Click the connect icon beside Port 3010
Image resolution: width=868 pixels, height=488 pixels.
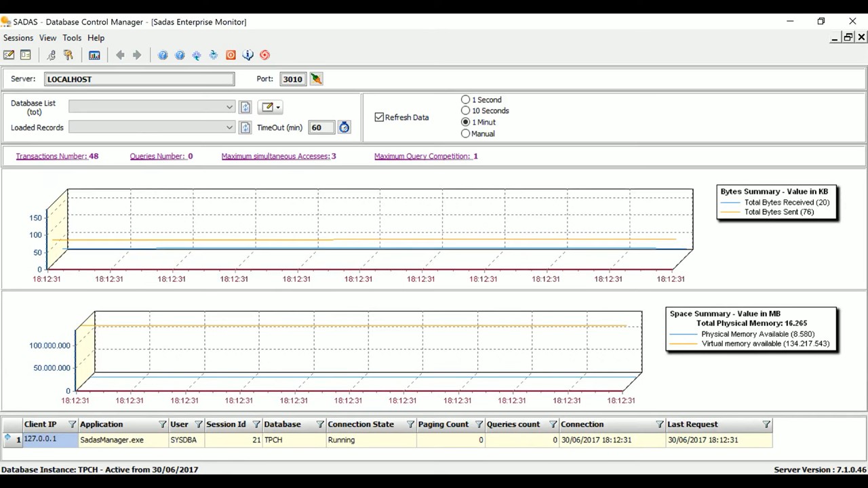[315, 79]
